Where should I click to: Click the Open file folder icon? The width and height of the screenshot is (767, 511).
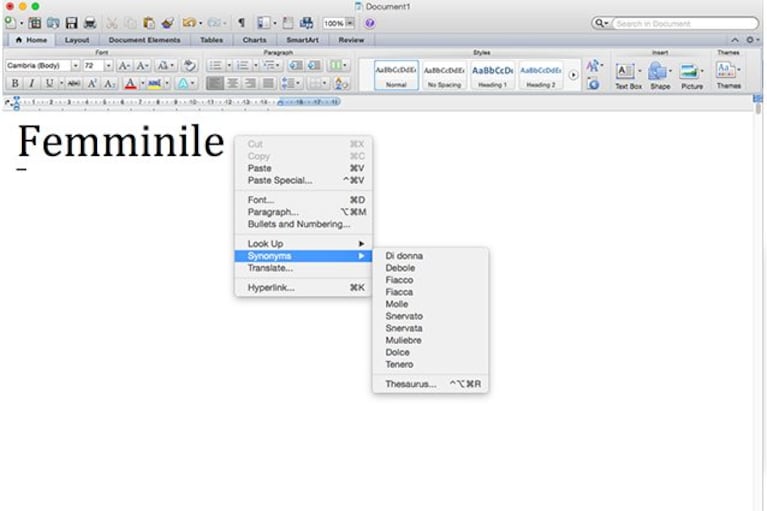point(53,23)
